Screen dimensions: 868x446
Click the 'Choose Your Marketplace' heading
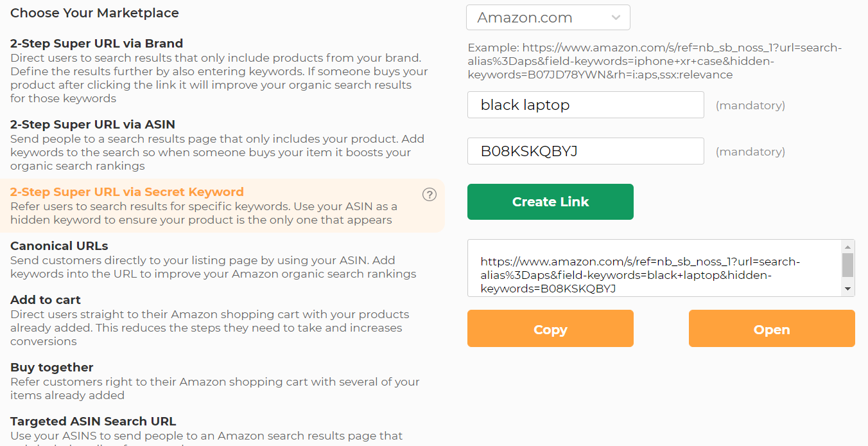pyautogui.click(x=94, y=12)
